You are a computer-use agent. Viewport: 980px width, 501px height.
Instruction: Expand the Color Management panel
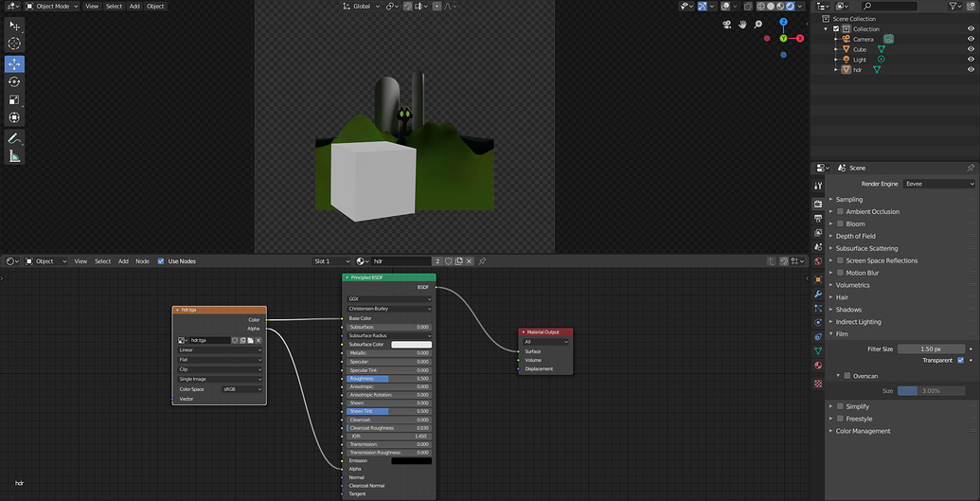(863, 431)
